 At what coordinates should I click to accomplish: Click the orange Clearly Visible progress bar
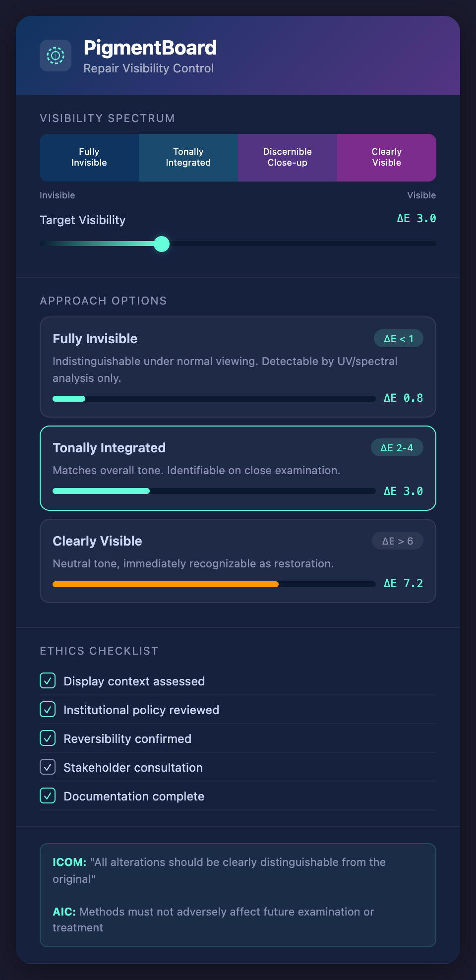coord(166,584)
